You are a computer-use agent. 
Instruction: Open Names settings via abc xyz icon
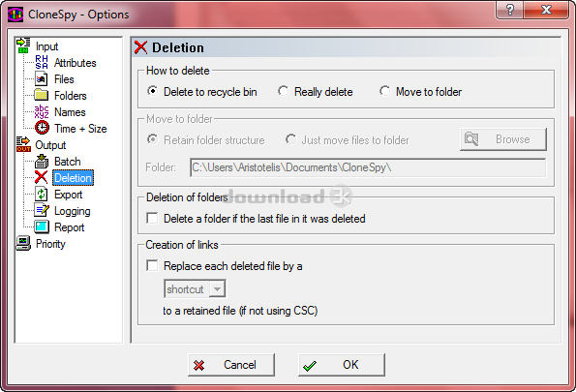tap(42, 111)
